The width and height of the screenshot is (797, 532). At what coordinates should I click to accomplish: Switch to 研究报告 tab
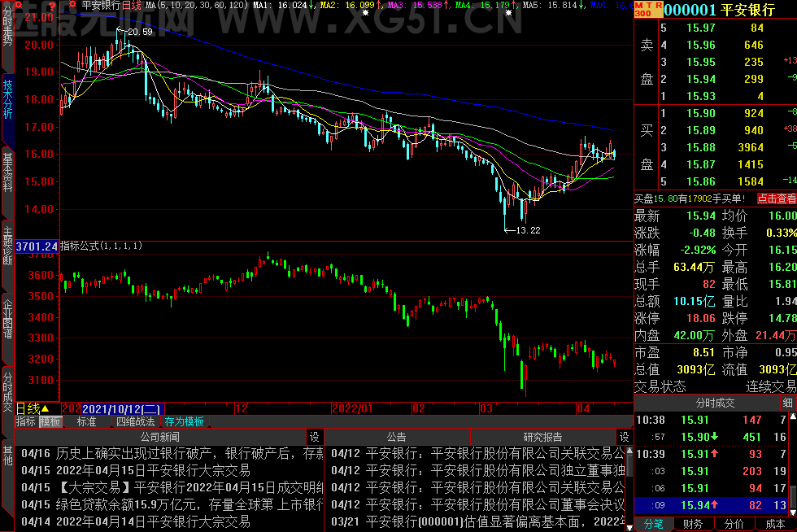543,437
